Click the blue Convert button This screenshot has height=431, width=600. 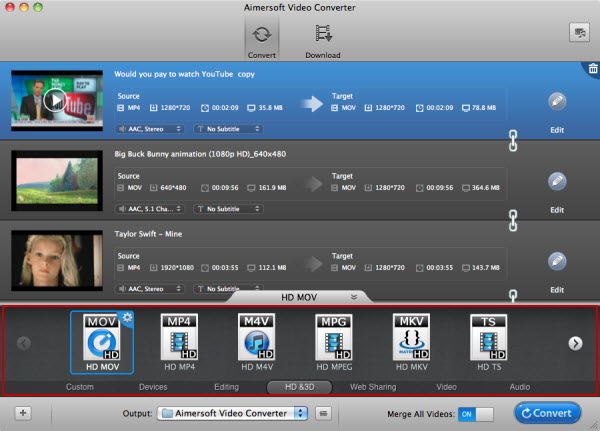coord(548,412)
